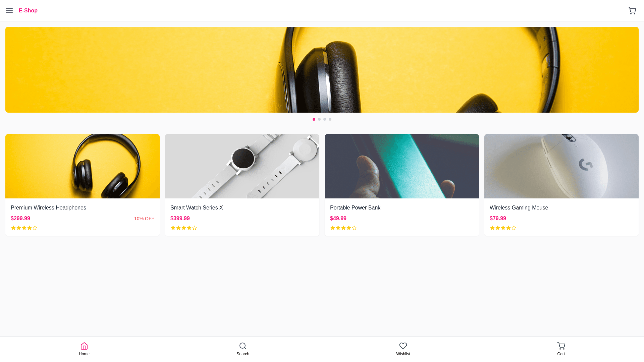The height and width of the screenshot is (362, 644).
Task: Open the Portable Power Bank product image
Action: (402, 166)
